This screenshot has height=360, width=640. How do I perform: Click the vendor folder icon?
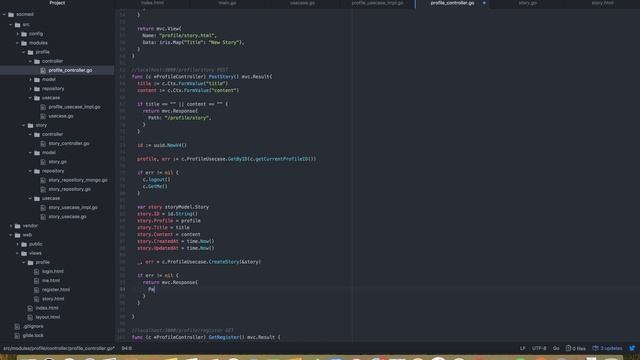click(x=18, y=226)
